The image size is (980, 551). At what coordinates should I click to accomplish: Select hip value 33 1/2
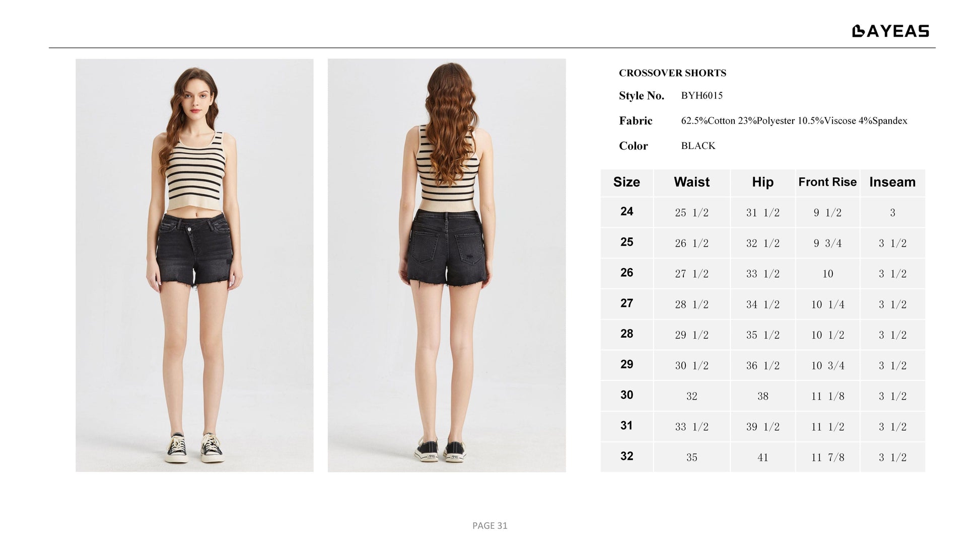click(762, 274)
